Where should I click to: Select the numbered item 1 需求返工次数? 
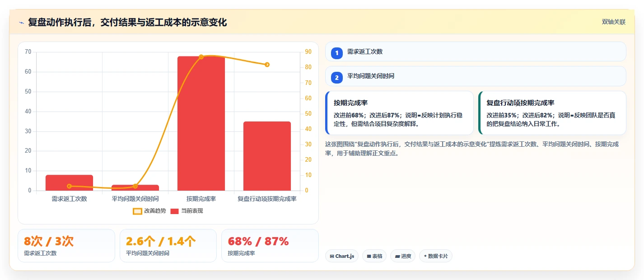(x=476, y=51)
